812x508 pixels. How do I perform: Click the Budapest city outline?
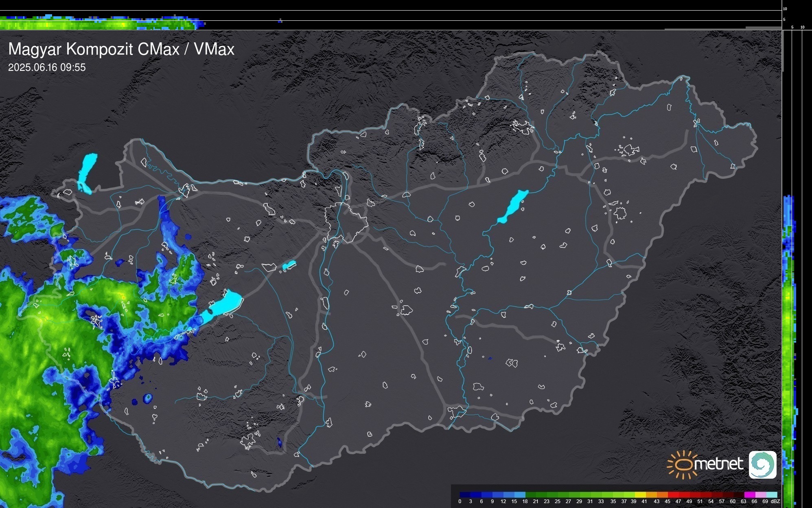(346, 222)
